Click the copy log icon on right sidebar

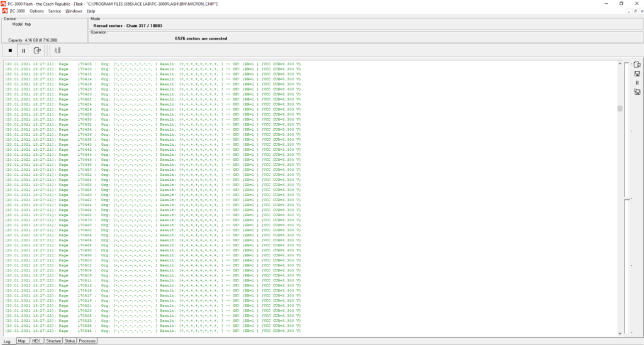636,64
